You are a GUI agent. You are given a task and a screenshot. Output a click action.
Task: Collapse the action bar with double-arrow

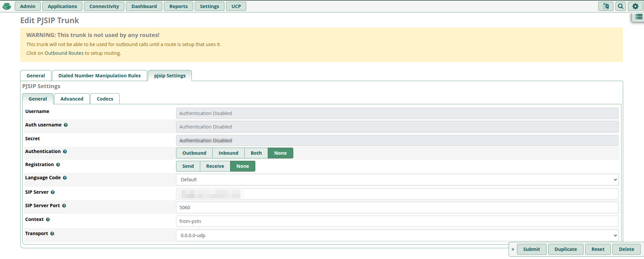(513, 249)
